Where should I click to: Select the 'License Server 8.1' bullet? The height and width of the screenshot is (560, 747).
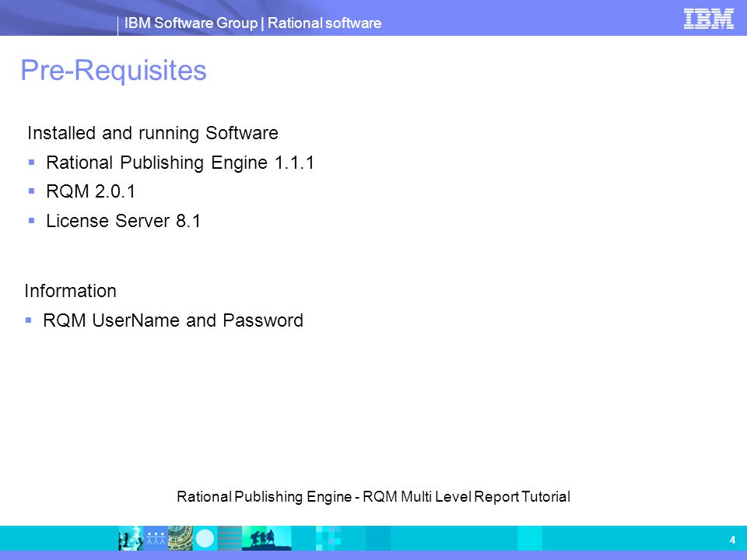pos(124,221)
